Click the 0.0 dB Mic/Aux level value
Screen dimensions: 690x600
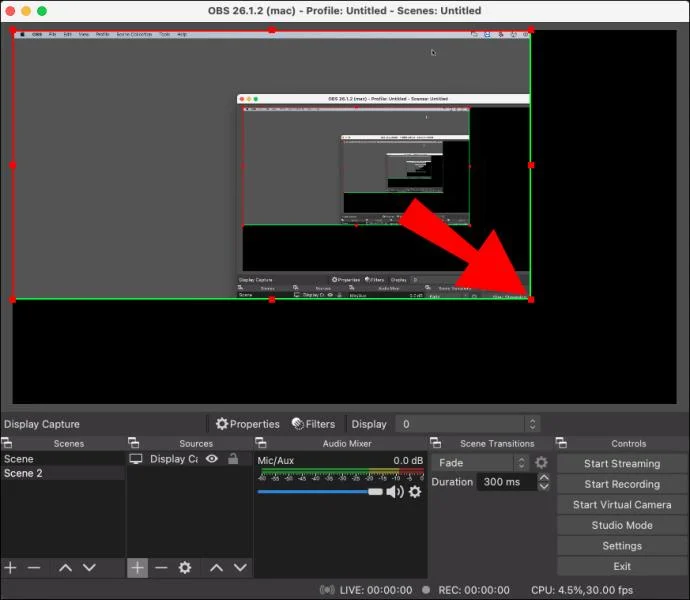(x=408, y=460)
